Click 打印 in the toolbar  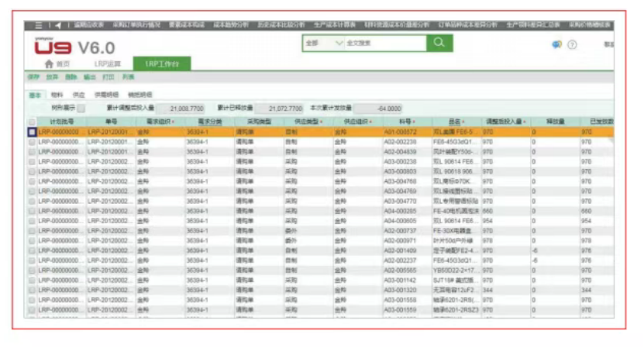(x=108, y=77)
